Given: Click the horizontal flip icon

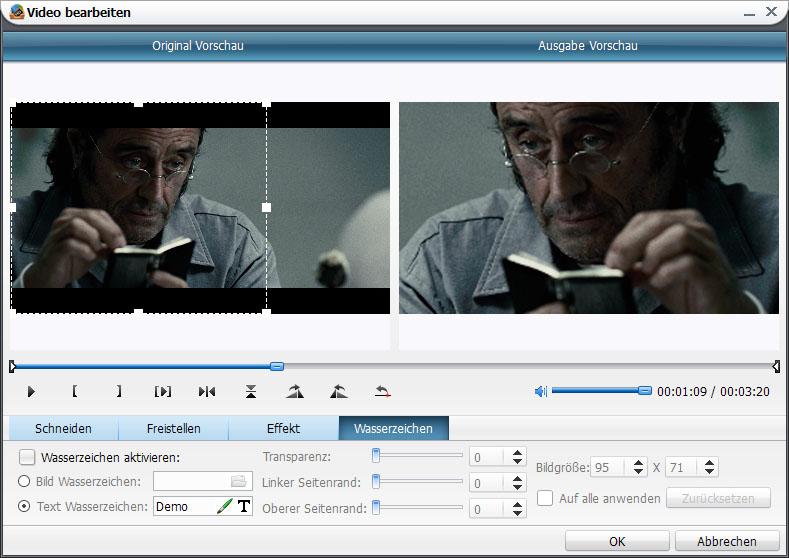Looking at the screenshot, I should click(207, 392).
